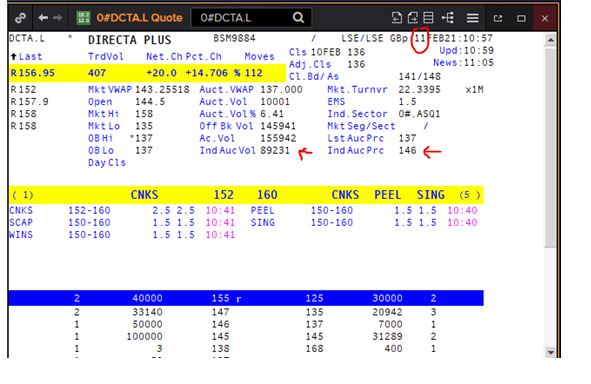This screenshot has height=384, width=591.
Task: Open the Ind.Sector 0#.ASQ1 link
Action: coord(419,114)
